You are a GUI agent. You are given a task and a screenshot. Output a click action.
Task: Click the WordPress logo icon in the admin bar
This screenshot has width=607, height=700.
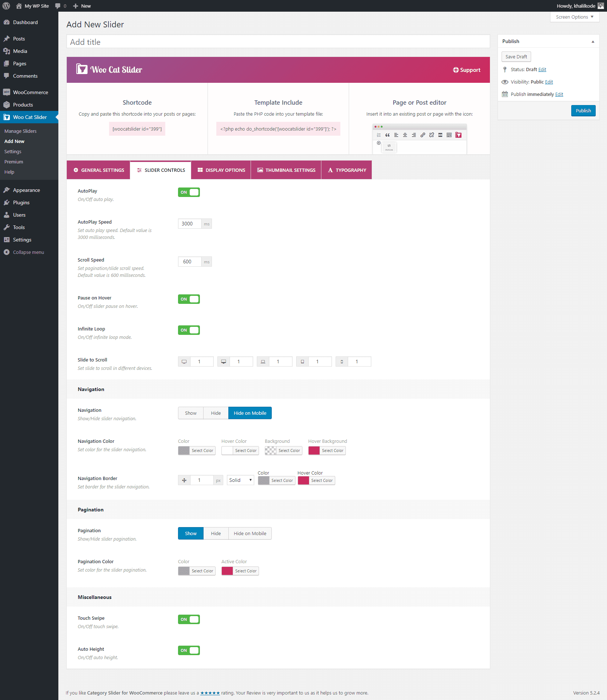(x=6, y=6)
